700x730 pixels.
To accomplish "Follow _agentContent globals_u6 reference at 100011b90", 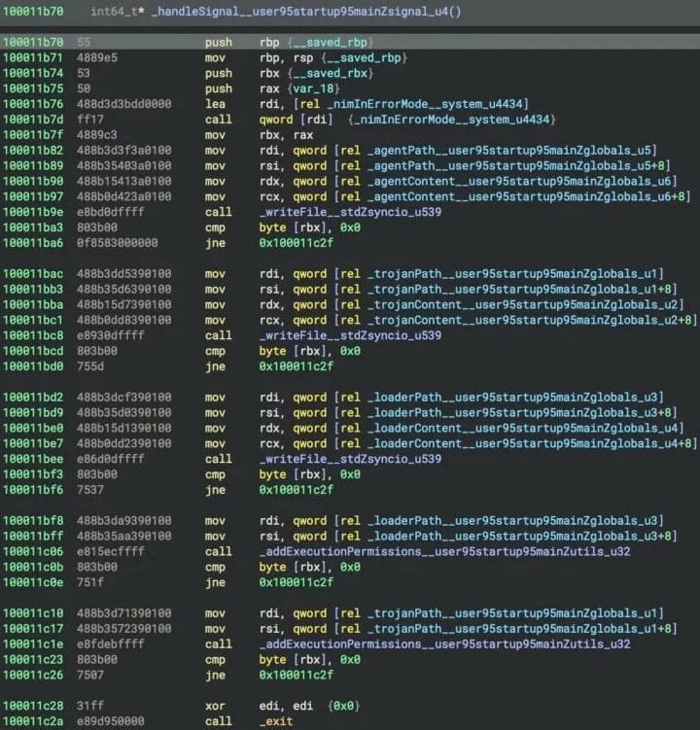I will (x=520, y=181).
